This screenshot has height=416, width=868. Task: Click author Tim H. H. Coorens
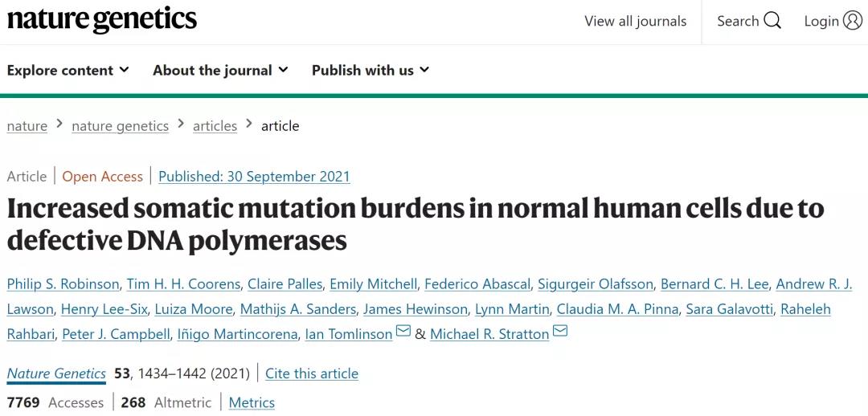pyautogui.click(x=183, y=284)
